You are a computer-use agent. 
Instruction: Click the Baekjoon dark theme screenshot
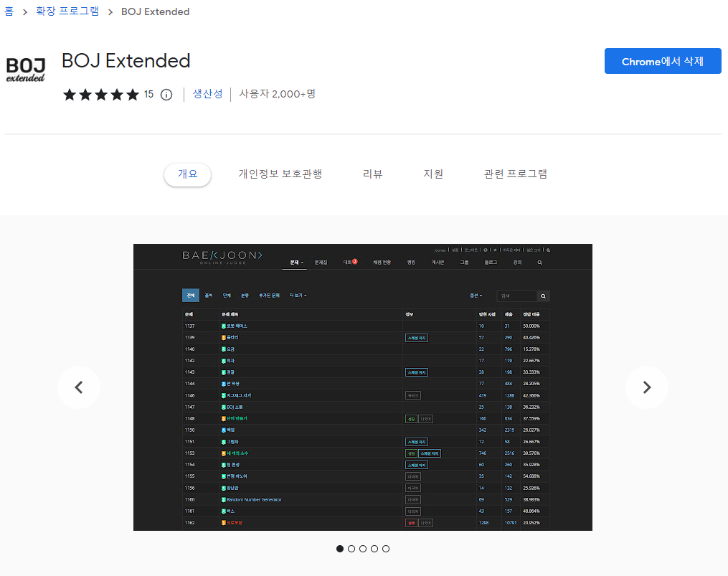pos(363,387)
